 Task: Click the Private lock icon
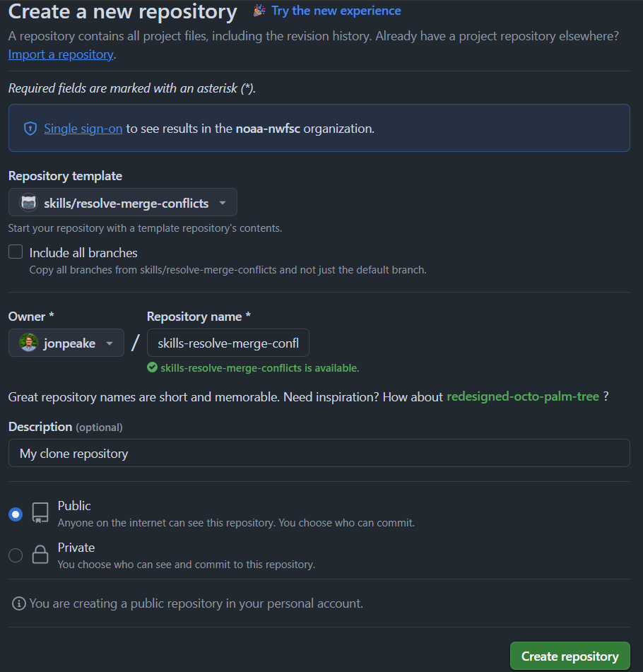point(40,555)
